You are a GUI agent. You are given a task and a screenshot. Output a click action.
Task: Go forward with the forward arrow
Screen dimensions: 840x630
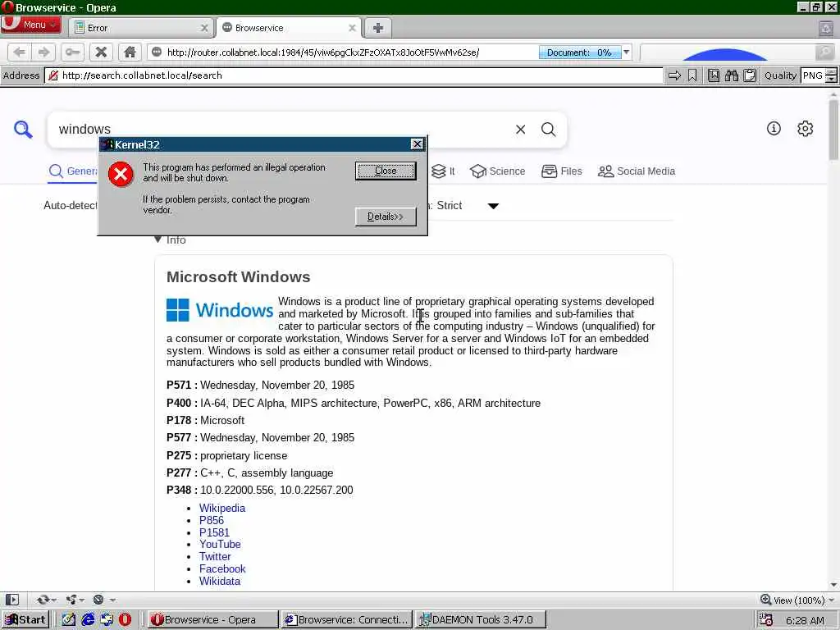click(44, 52)
